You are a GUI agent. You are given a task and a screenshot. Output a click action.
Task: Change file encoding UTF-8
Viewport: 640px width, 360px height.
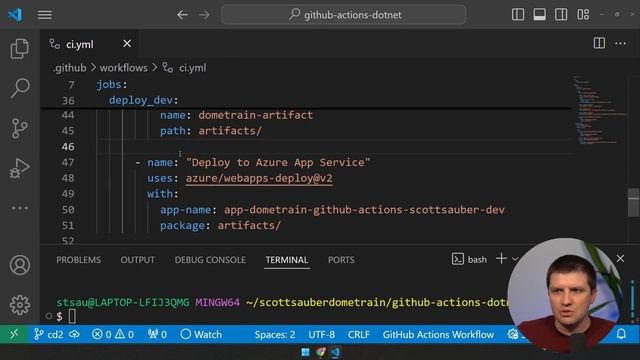tap(322, 335)
